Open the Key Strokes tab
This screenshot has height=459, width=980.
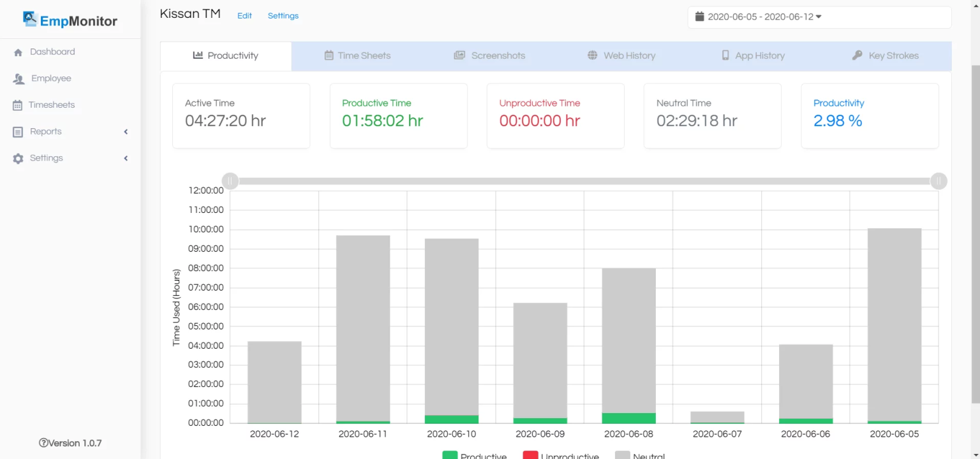[x=885, y=55]
